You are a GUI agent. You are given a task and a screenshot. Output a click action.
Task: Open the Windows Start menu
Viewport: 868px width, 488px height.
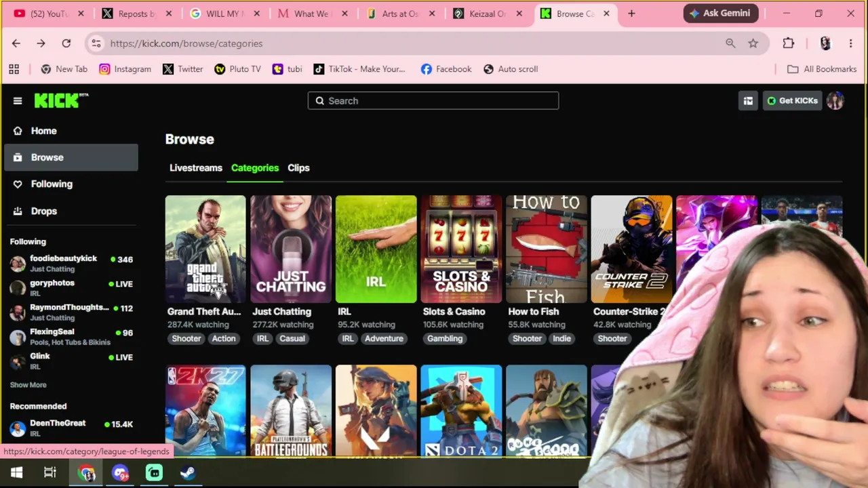[17, 472]
